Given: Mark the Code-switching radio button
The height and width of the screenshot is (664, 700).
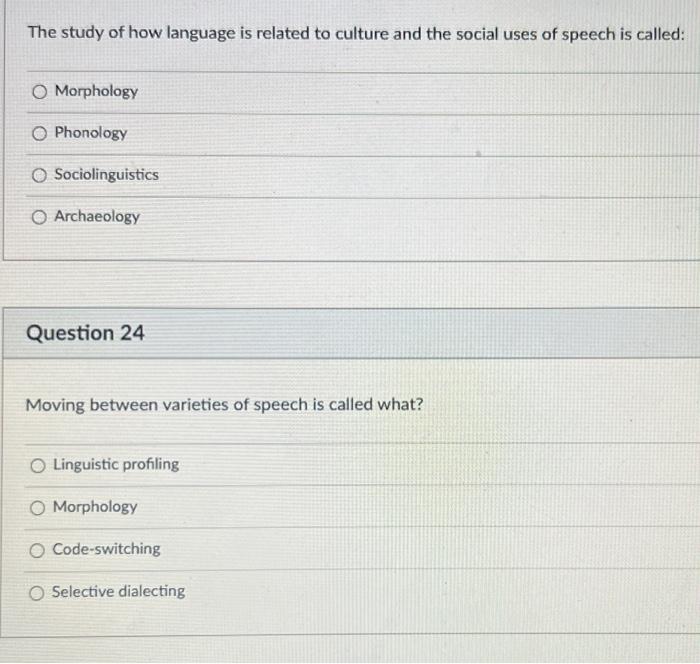Looking at the screenshot, I should point(37,550).
